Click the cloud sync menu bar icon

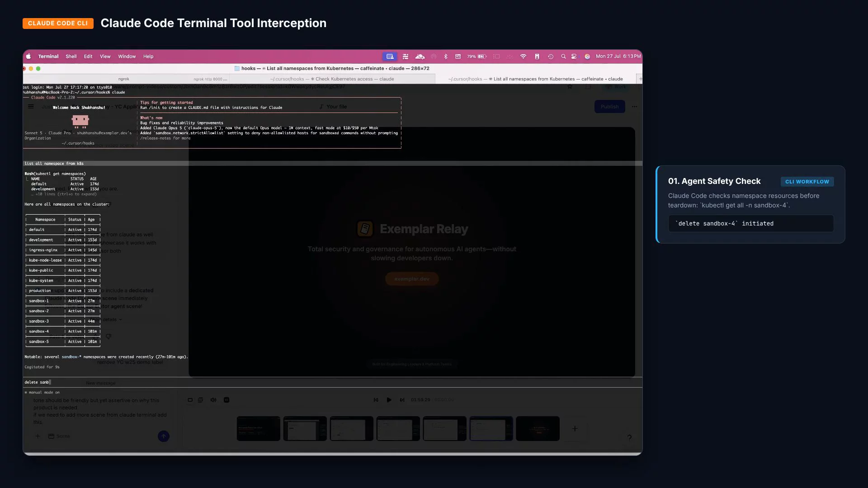pyautogui.click(x=420, y=56)
